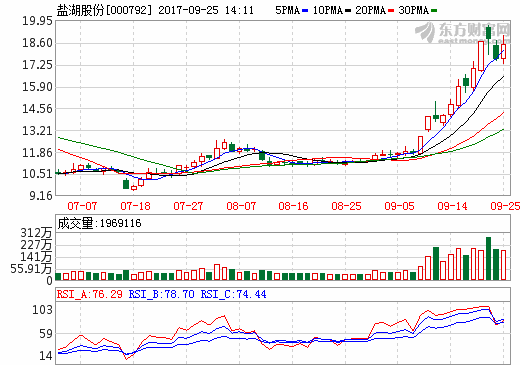This screenshot has width=520, height=365.
Task: Click the 07-27 date axis label
Action: coord(188,206)
